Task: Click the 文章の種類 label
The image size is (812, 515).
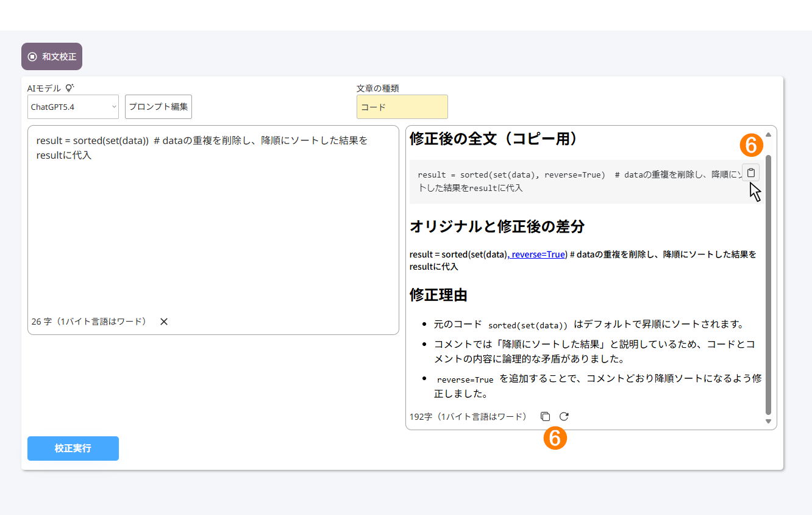Action: [378, 88]
